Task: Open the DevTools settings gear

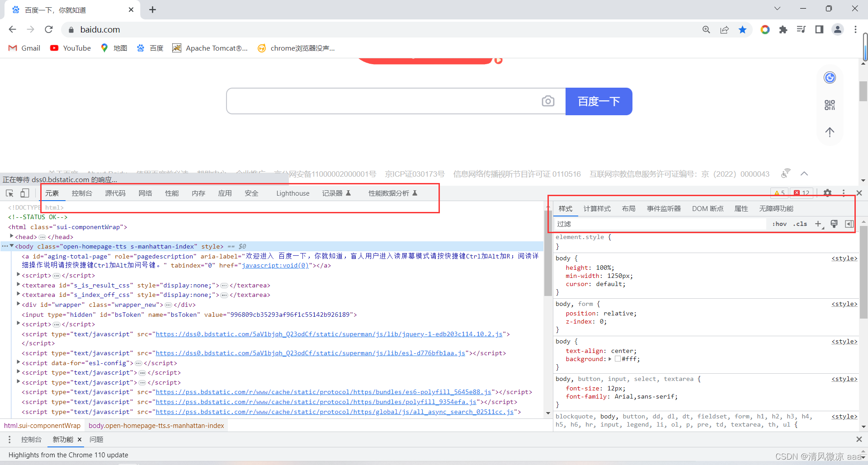Action: pos(827,193)
